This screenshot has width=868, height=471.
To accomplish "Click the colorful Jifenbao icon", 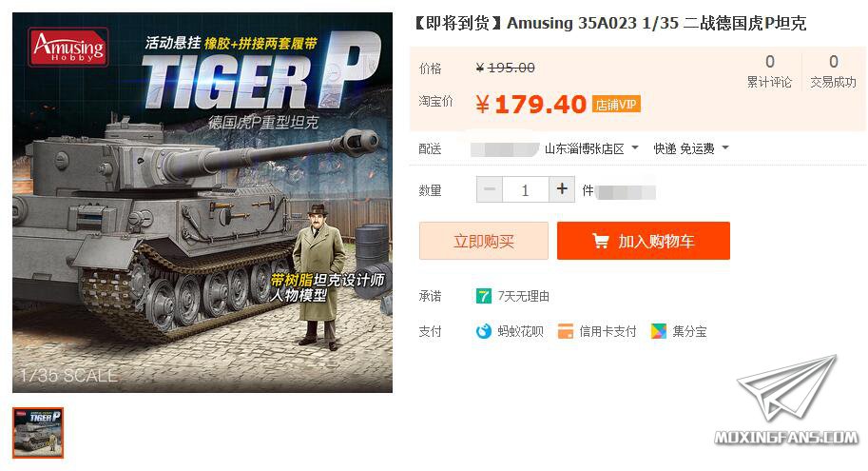I will pos(659,331).
